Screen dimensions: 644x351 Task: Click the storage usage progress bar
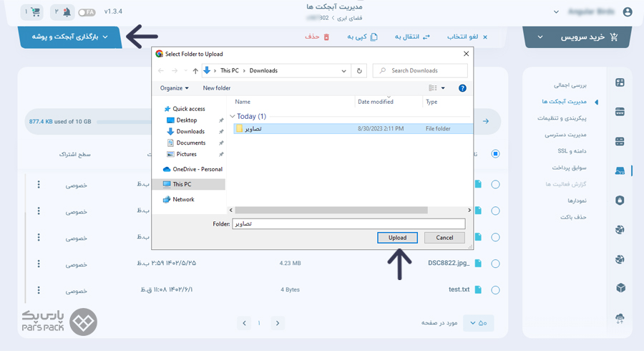pyautogui.click(x=124, y=122)
